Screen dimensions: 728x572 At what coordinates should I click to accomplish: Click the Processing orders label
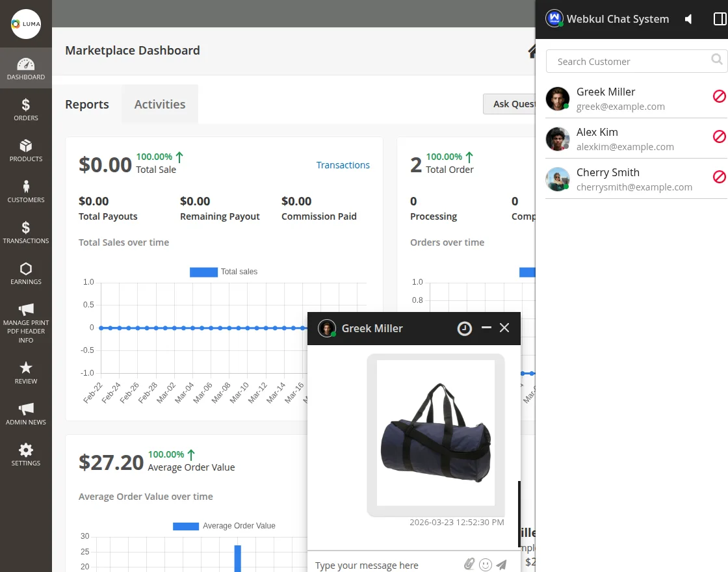(x=433, y=216)
